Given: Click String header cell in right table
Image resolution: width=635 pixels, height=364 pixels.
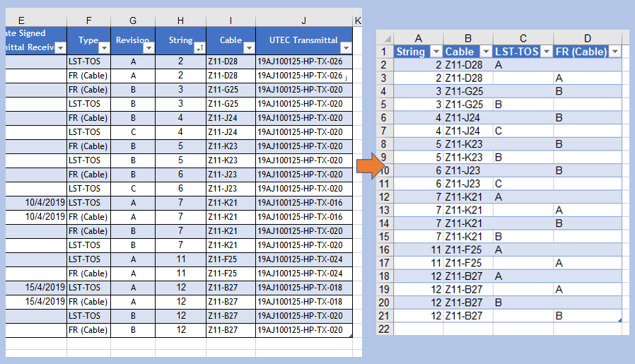Looking at the screenshot, I should pyautogui.click(x=419, y=52).
